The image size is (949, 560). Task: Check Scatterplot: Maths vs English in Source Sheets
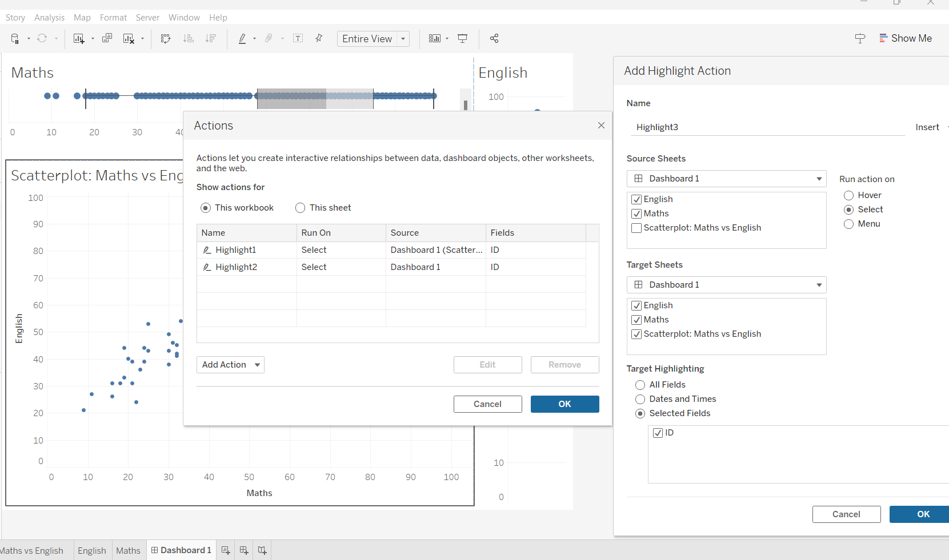[x=636, y=228]
